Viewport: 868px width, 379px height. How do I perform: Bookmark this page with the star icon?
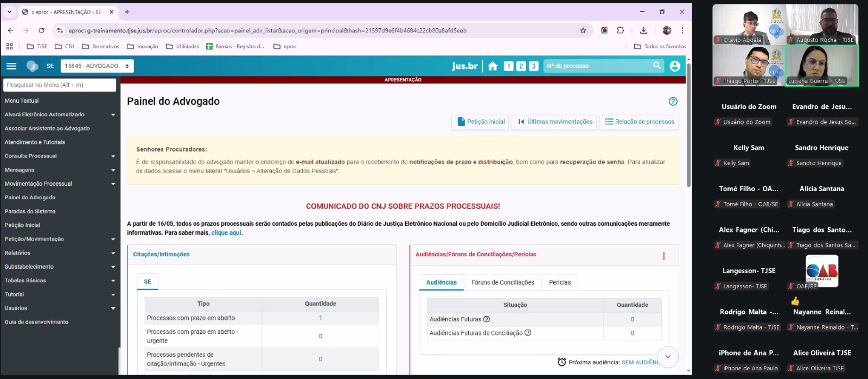(583, 30)
